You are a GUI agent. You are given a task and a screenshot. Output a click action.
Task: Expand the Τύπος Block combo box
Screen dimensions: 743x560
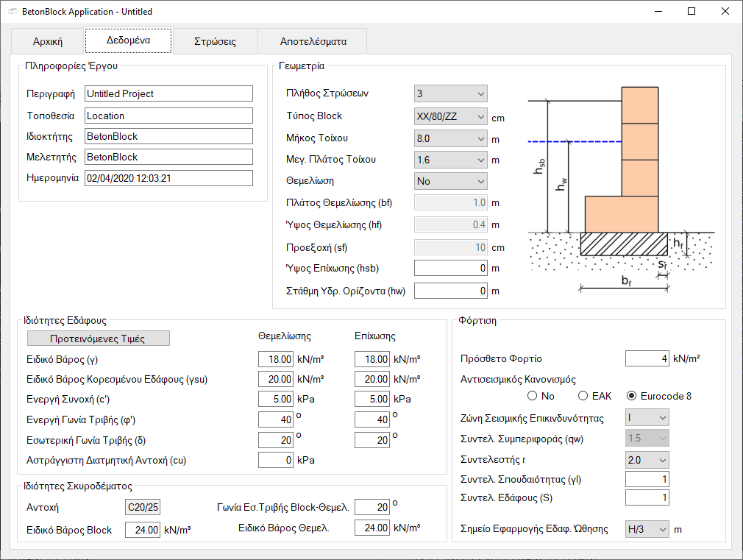[x=451, y=116]
